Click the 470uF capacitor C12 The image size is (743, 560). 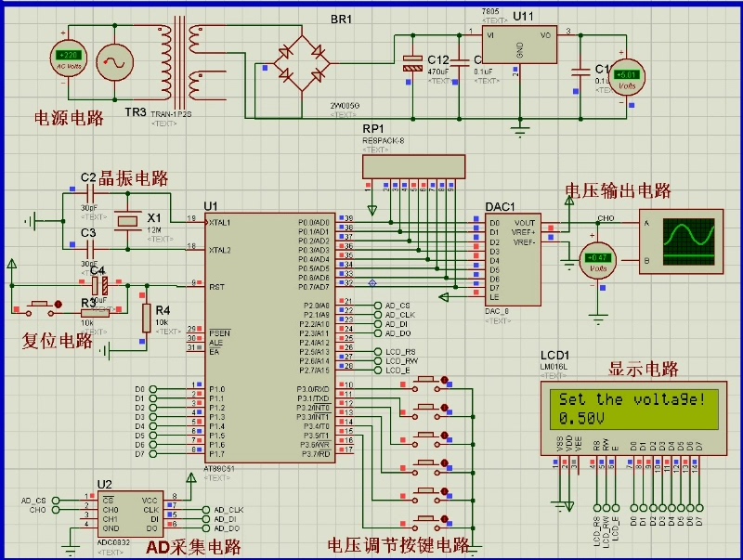[x=412, y=63]
